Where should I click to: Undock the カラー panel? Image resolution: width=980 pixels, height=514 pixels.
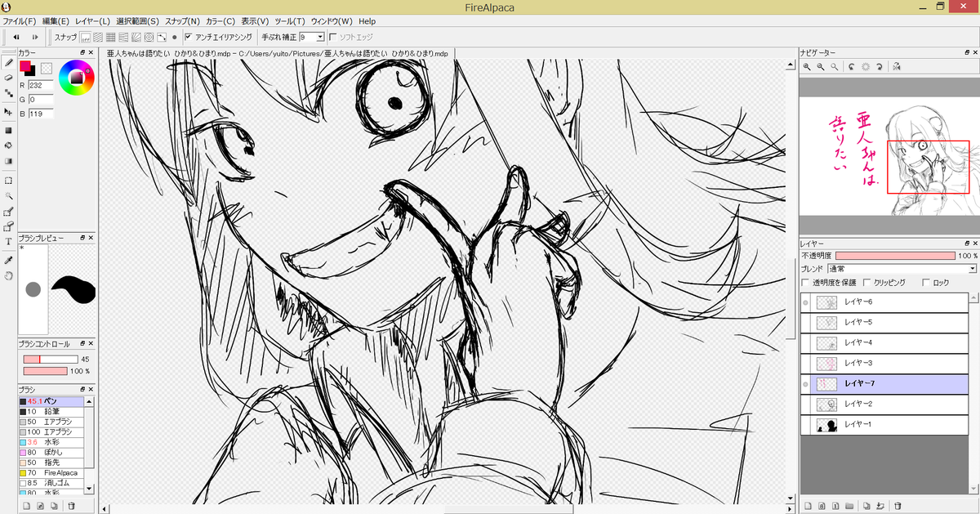(83, 53)
